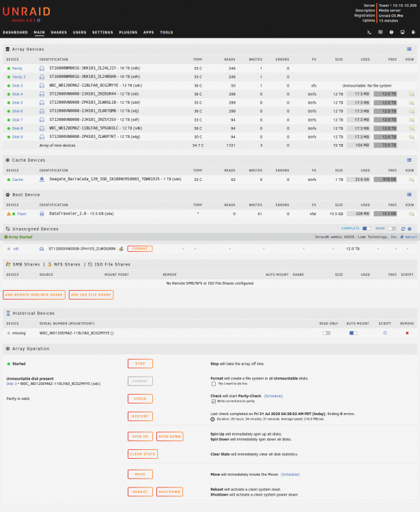Open the feedback icon in header
Viewport: 420px width, 512px height.
(380, 32)
